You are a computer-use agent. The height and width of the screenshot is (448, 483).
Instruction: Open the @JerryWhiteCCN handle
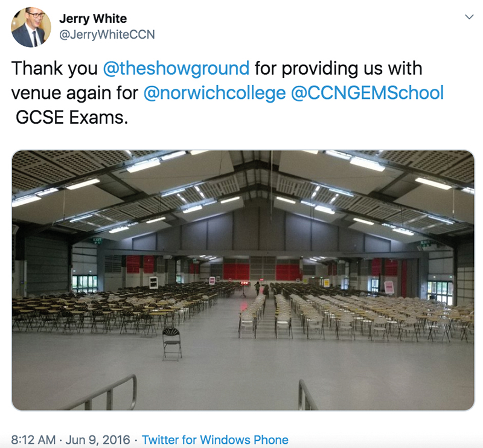click(x=107, y=34)
